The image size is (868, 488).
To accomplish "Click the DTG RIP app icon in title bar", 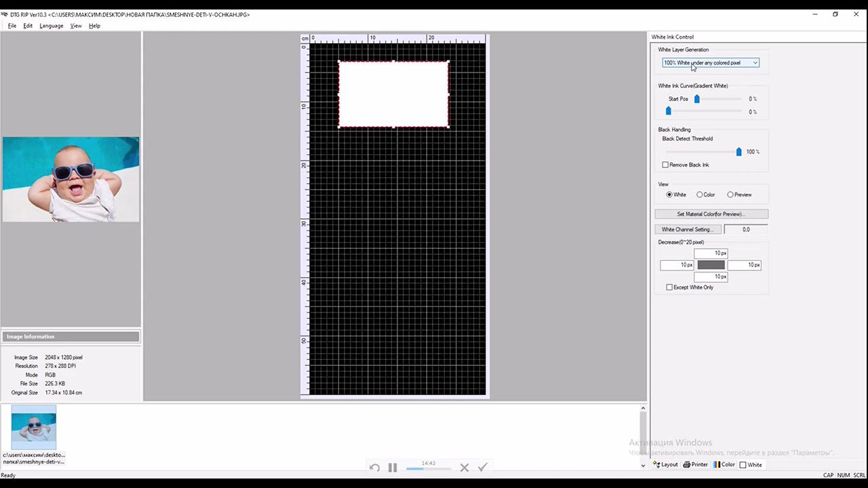I will [x=5, y=14].
